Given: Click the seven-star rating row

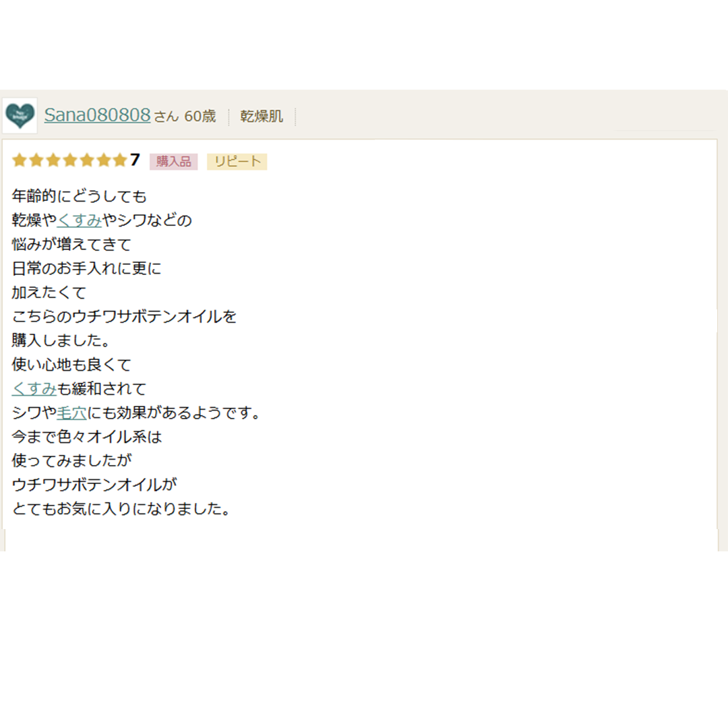Looking at the screenshot, I should [x=69, y=160].
